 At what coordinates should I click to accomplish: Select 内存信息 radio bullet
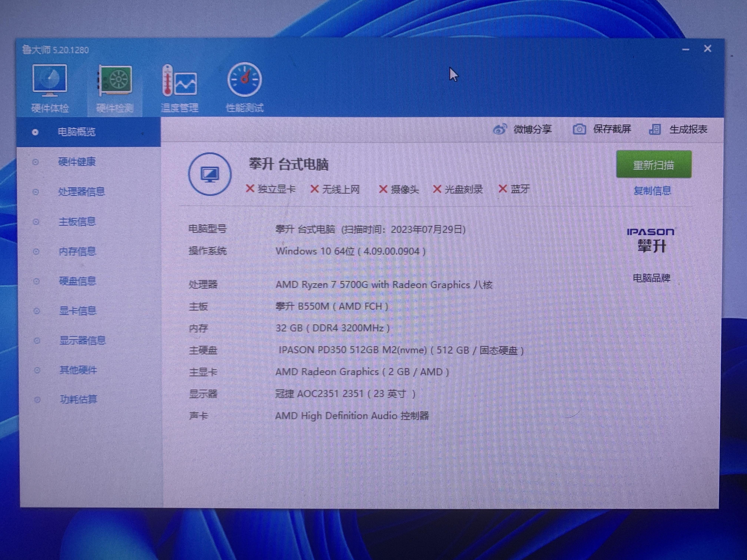pyautogui.click(x=36, y=251)
